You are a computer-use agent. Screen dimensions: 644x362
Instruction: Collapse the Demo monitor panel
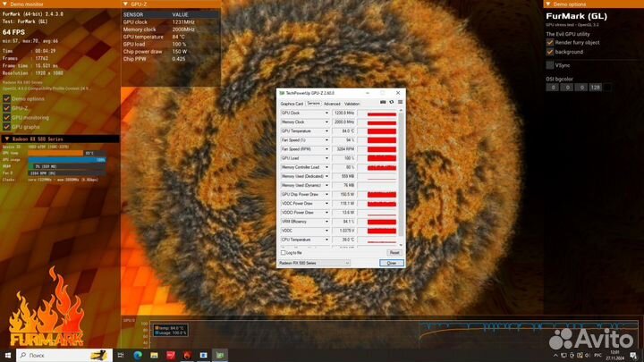(5, 4)
